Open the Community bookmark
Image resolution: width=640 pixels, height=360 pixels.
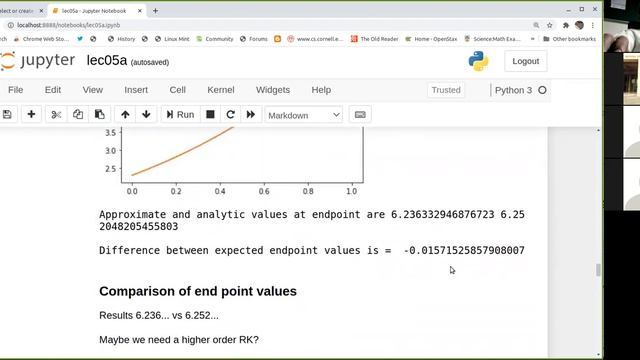(215, 39)
